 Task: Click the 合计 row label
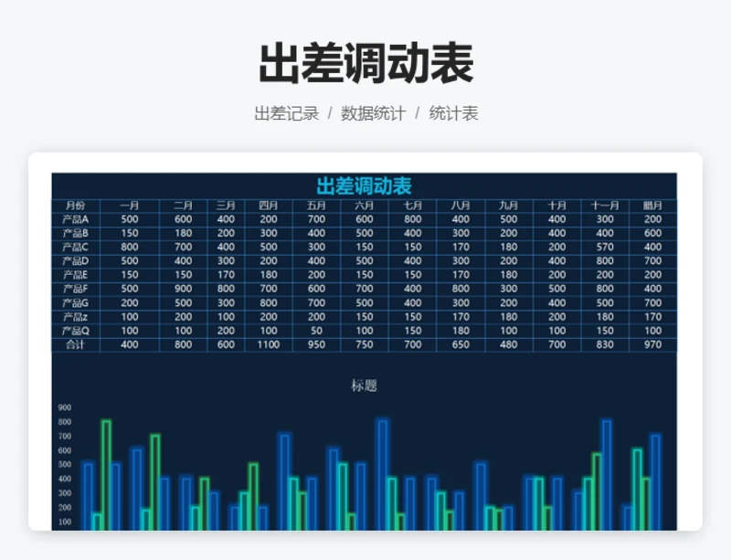[x=76, y=345]
